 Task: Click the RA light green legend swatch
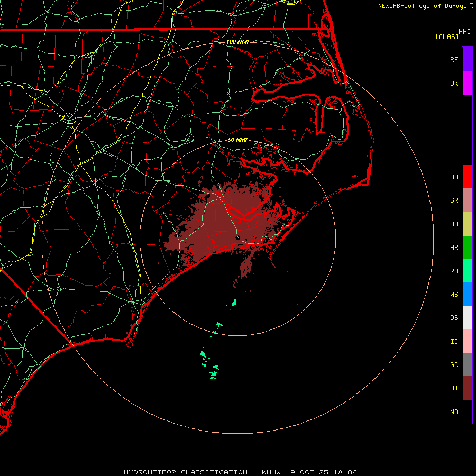tap(467, 271)
